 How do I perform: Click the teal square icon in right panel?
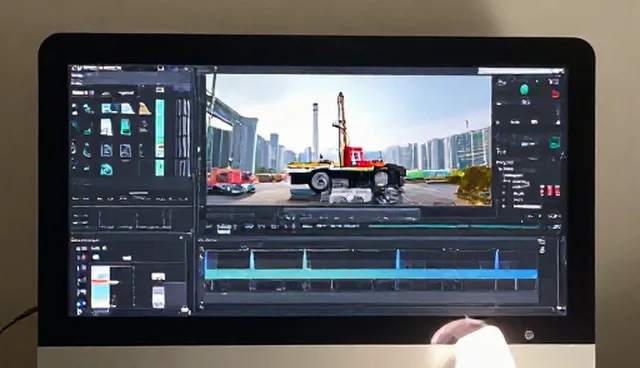coord(555,142)
